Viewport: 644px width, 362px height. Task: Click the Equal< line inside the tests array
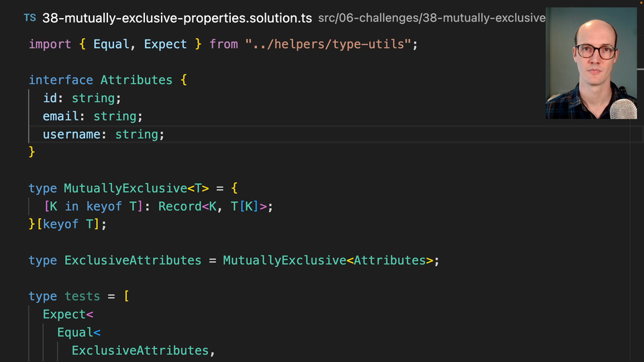click(78, 333)
